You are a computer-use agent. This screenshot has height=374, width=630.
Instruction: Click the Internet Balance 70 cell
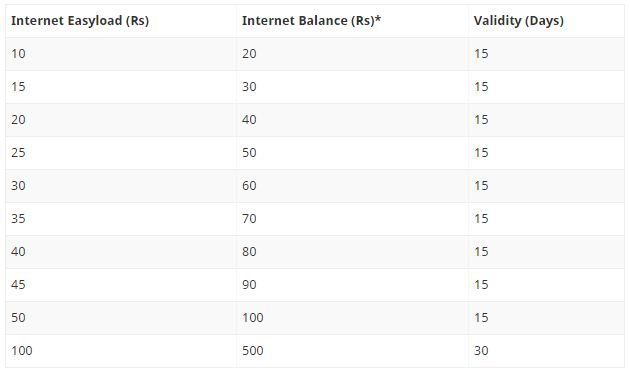352,219
